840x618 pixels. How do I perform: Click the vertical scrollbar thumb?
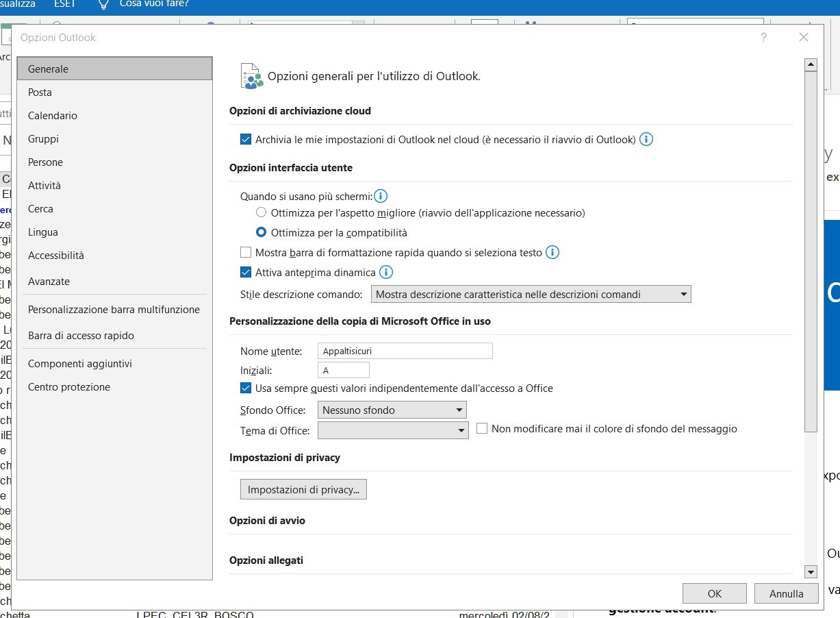(811, 252)
